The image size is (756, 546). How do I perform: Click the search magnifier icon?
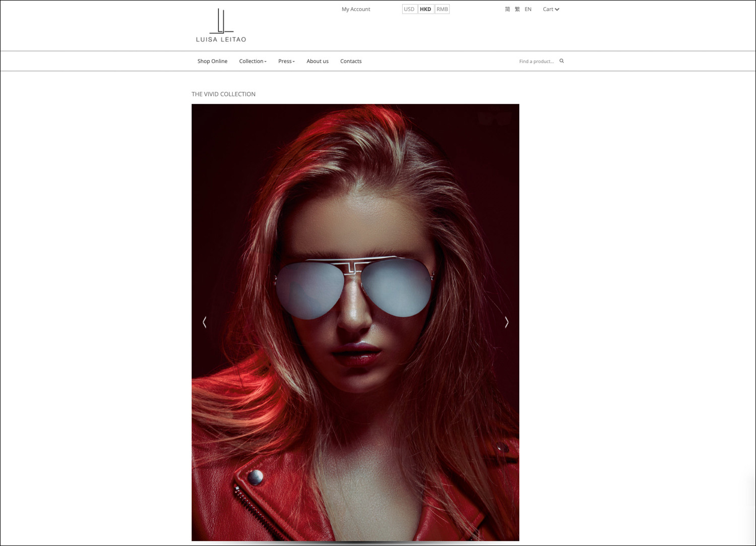[x=561, y=61]
